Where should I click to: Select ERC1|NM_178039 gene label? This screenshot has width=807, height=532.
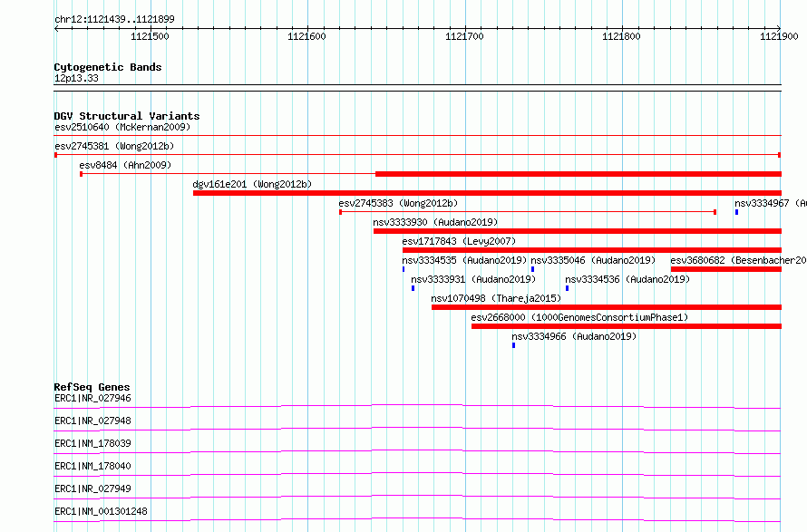click(92, 443)
